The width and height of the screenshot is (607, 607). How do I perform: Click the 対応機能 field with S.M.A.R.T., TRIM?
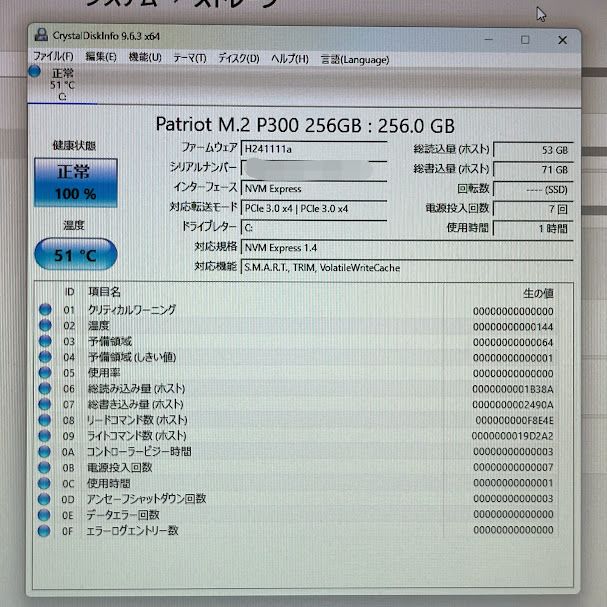click(x=406, y=267)
